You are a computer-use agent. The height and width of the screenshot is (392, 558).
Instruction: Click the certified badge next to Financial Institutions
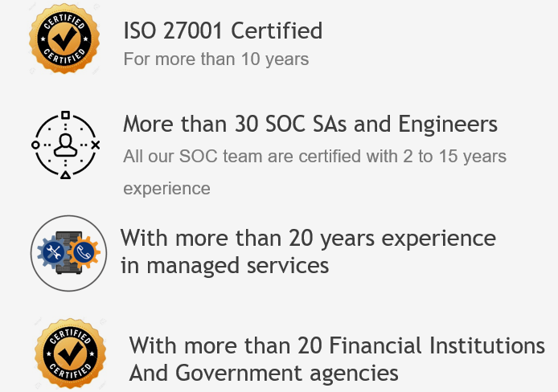(71, 353)
